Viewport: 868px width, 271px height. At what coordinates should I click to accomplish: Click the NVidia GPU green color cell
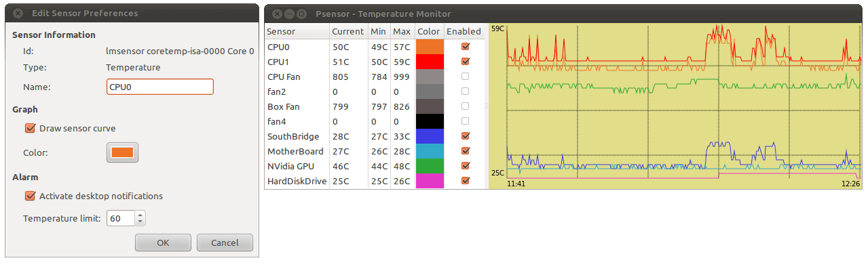[430, 166]
